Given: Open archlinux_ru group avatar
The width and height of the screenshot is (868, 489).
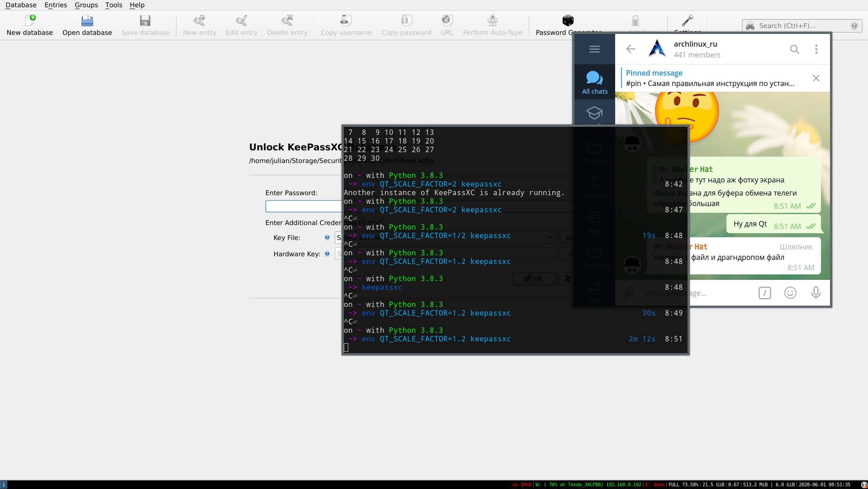Looking at the screenshot, I should click(x=657, y=49).
